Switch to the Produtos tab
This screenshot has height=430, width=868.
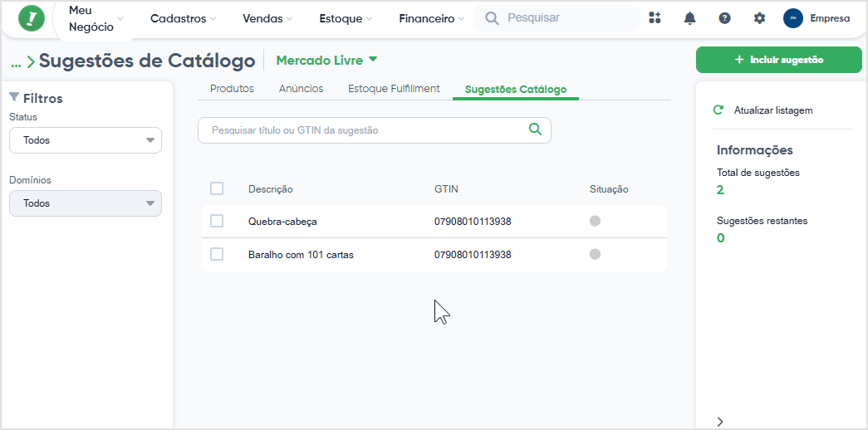point(232,89)
